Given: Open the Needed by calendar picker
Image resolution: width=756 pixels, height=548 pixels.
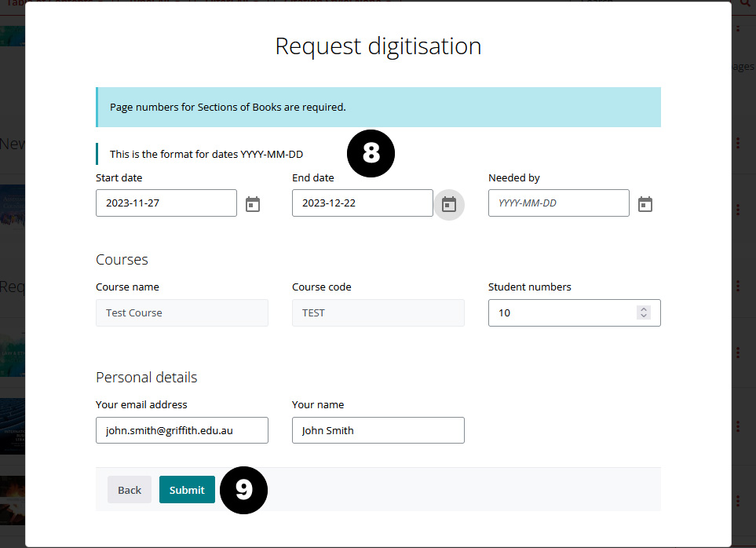Looking at the screenshot, I should click(x=645, y=204).
